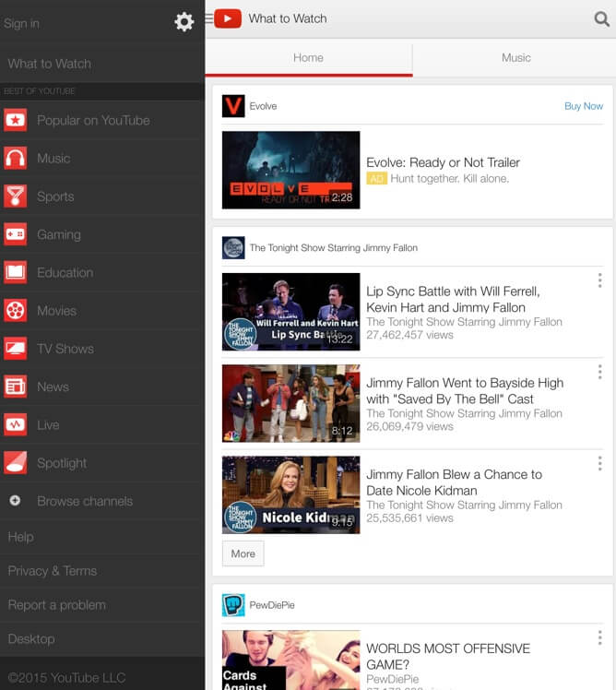The image size is (616, 690).
Task: Click the Popular on YouTube star icon
Action: pos(15,120)
